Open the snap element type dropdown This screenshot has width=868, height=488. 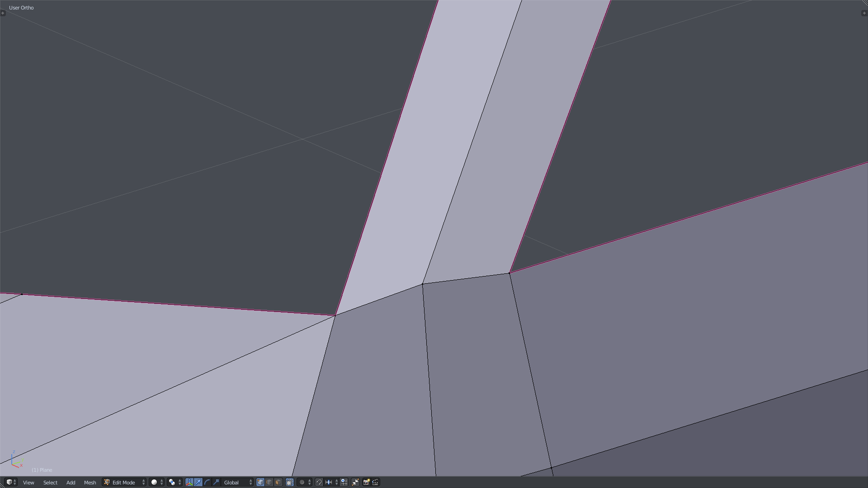tap(331, 482)
